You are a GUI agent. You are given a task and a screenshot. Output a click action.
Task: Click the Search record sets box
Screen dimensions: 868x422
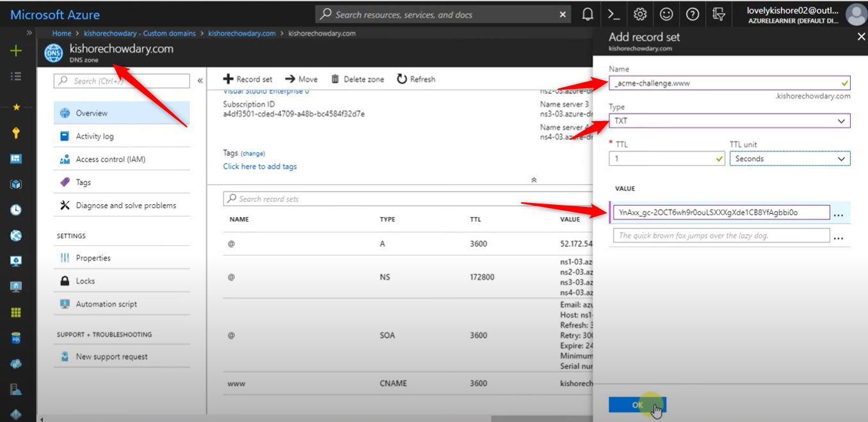[x=407, y=199]
